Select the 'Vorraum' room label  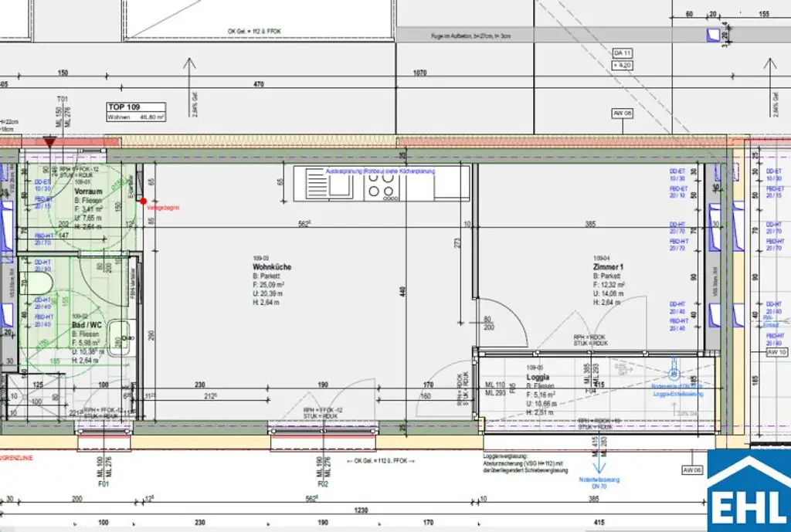[x=88, y=191]
